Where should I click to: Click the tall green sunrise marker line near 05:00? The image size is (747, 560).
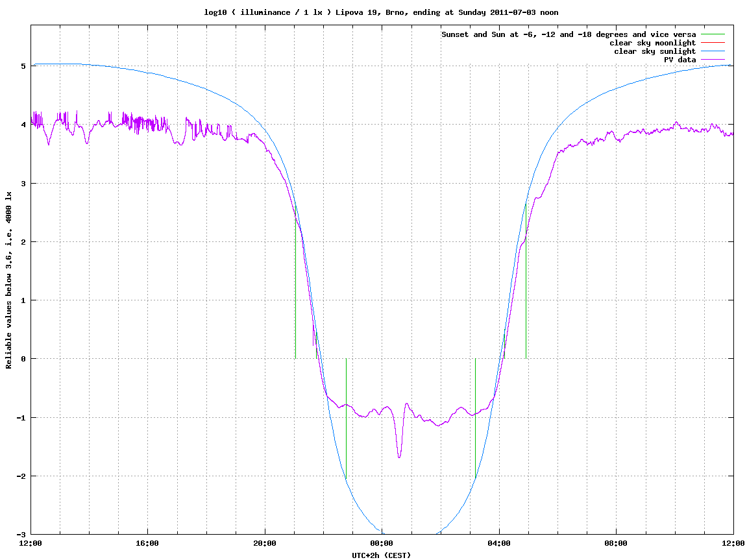coord(526,281)
